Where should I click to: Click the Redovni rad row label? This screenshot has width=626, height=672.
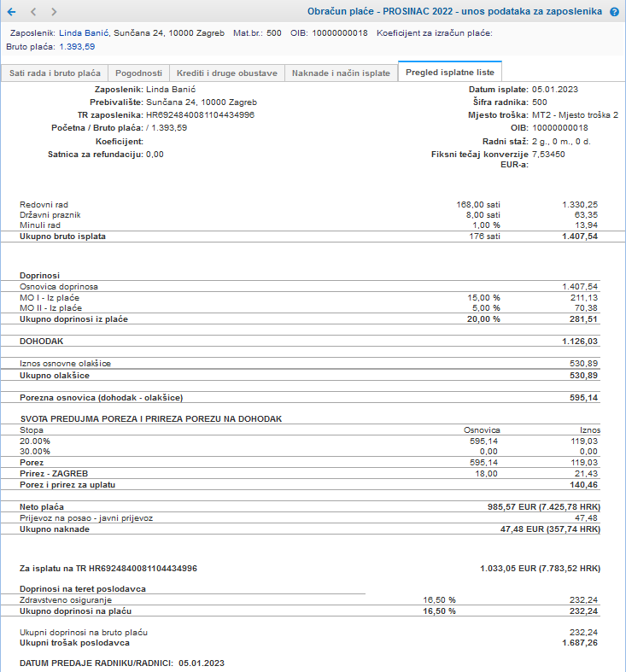click(x=44, y=204)
